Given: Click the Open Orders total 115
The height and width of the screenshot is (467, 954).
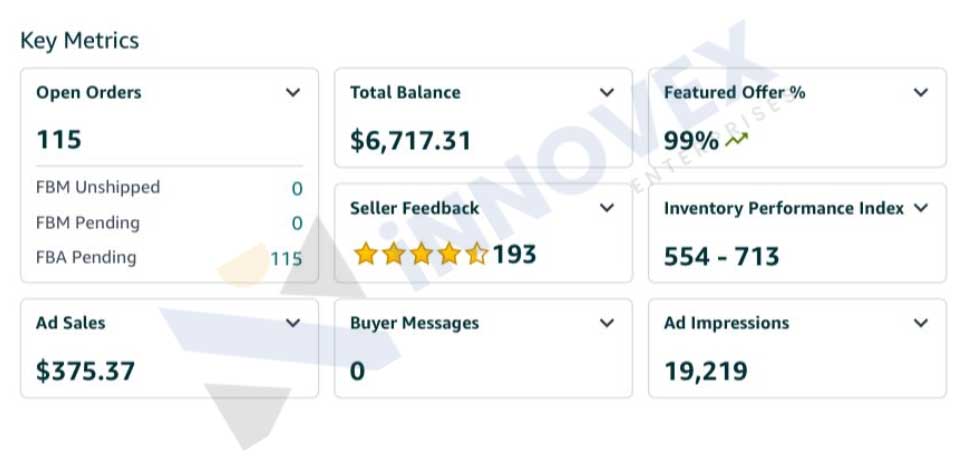Looking at the screenshot, I should click(x=59, y=140).
